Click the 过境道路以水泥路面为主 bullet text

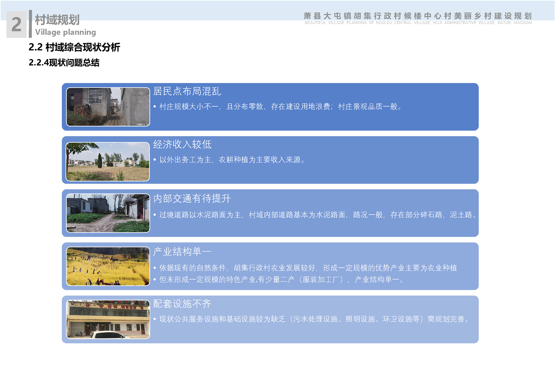coord(318,215)
